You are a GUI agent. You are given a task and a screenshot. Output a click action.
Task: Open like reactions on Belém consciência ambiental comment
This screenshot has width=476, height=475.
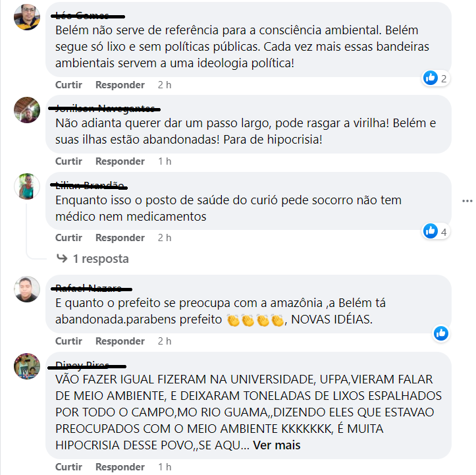pos(436,78)
